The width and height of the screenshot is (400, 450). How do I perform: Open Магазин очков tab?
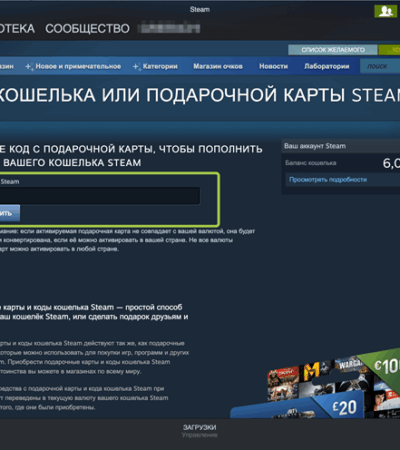218,66
